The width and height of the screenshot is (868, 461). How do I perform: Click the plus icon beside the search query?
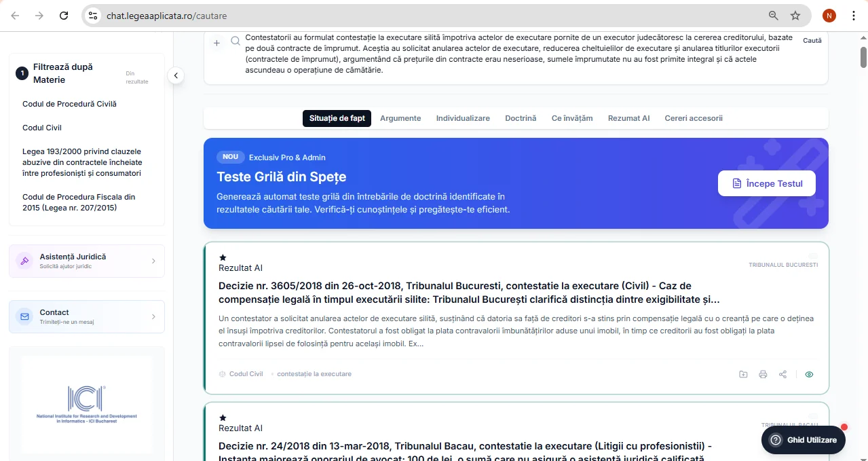[x=216, y=42]
